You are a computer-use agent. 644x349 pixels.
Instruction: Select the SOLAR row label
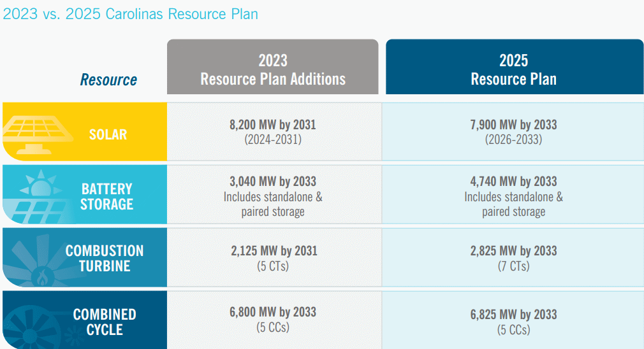click(108, 134)
